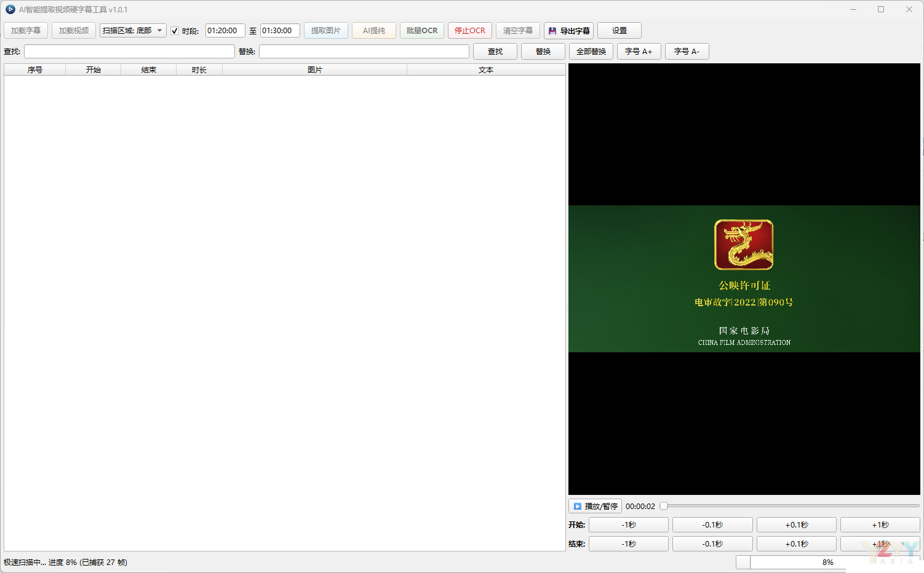Minimize the subtitle tool window
Screen dimensions: 924x573
pyautogui.click(x=853, y=9)
